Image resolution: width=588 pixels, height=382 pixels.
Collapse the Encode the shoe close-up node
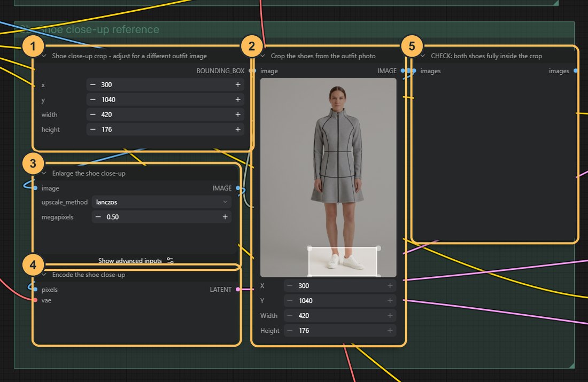[44, 275]
